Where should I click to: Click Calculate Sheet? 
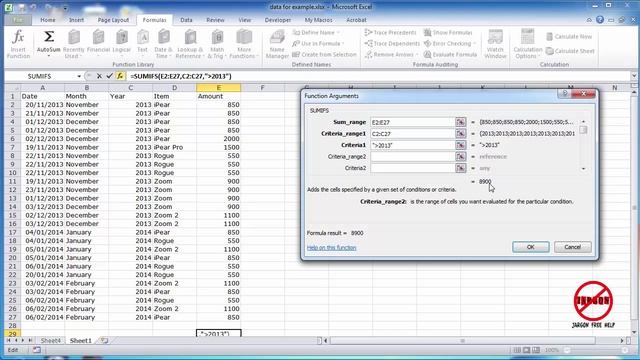570,51
